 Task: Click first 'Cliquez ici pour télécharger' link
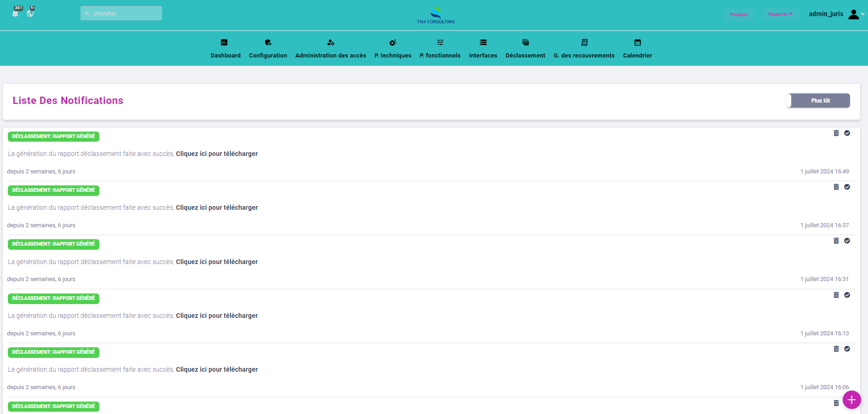(x=217, y=154)
